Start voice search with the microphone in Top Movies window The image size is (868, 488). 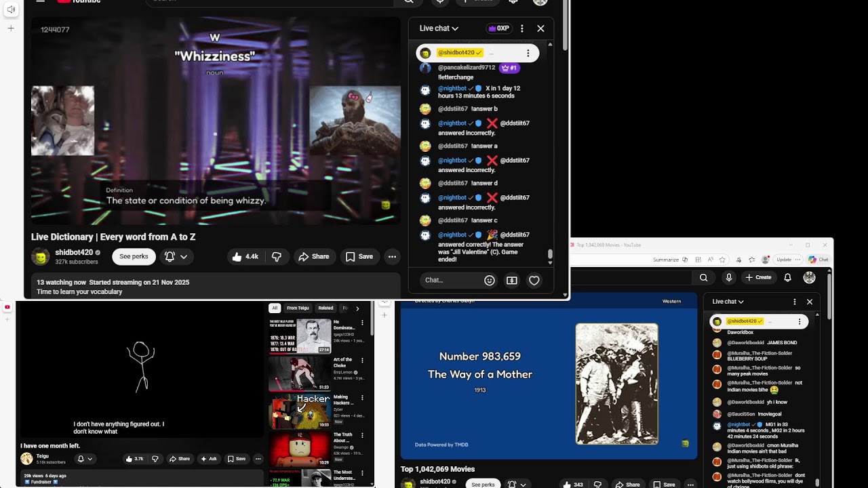[x=729, y=277]
